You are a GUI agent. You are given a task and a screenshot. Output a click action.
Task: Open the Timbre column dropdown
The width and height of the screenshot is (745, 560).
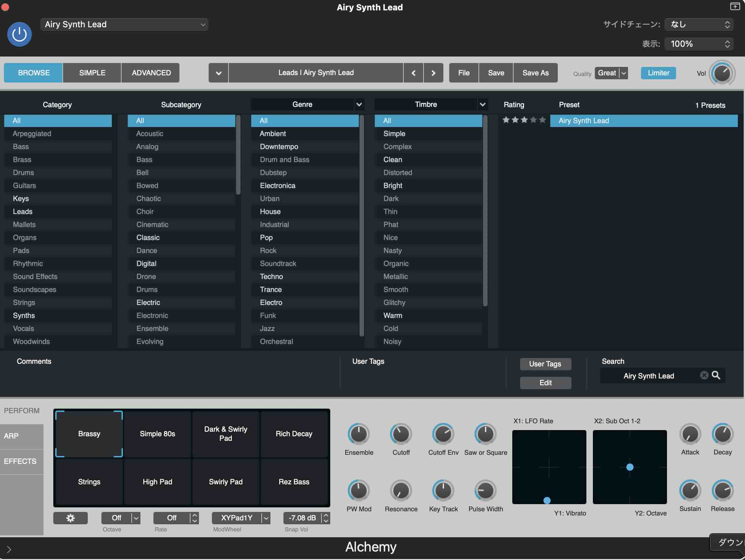point(482,105)
